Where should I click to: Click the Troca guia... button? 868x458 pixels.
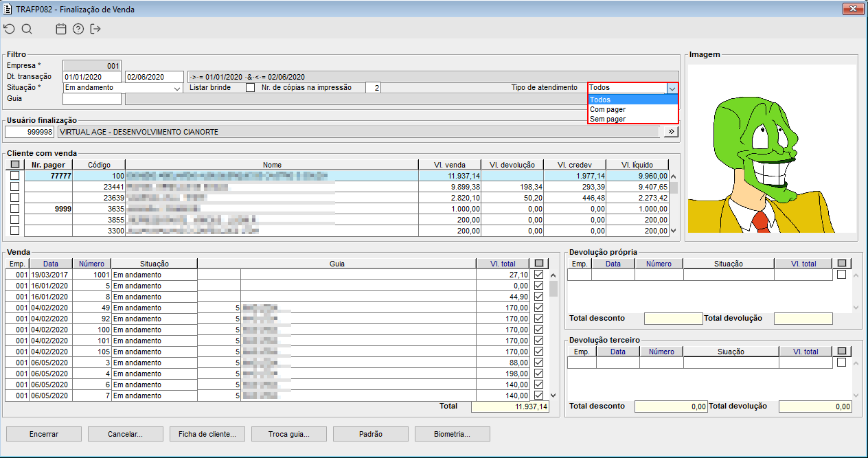tap(288, 434)
